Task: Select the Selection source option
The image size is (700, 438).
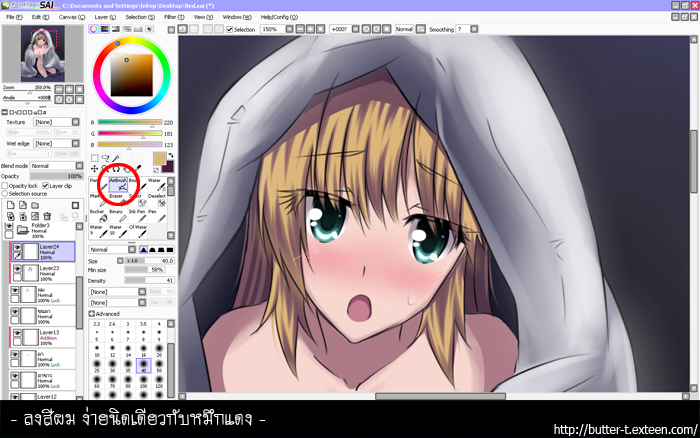Action: [4, 194]
